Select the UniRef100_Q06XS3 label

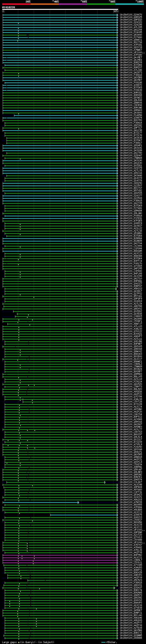pos(131,517)
